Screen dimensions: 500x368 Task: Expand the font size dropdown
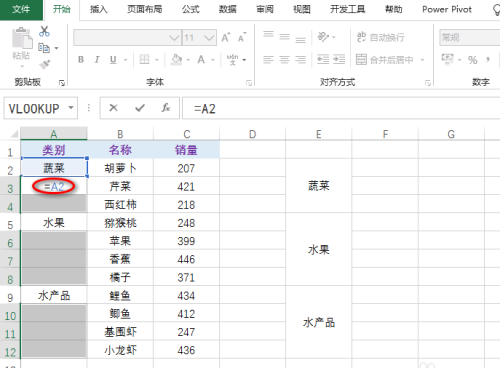(x=209, y=38)
